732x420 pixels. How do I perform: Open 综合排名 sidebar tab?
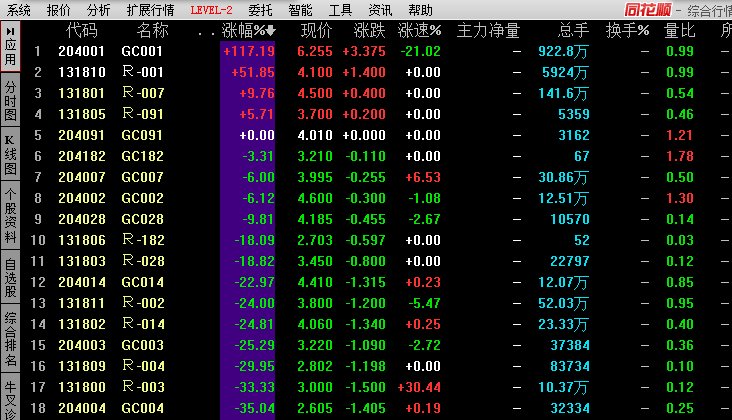coord(10,339)
